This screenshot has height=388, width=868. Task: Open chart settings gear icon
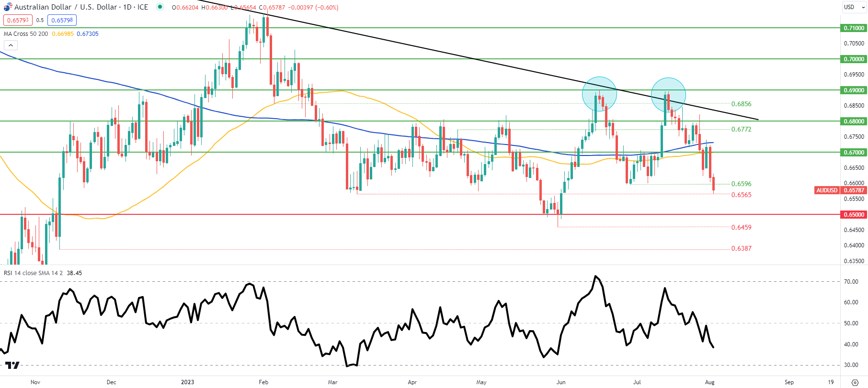tap(855, 382)
